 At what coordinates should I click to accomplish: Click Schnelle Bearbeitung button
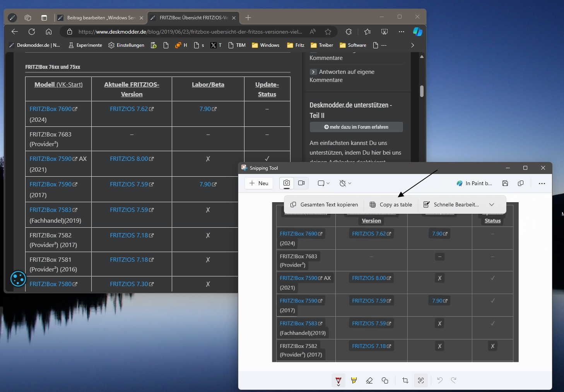pos(451,205)
